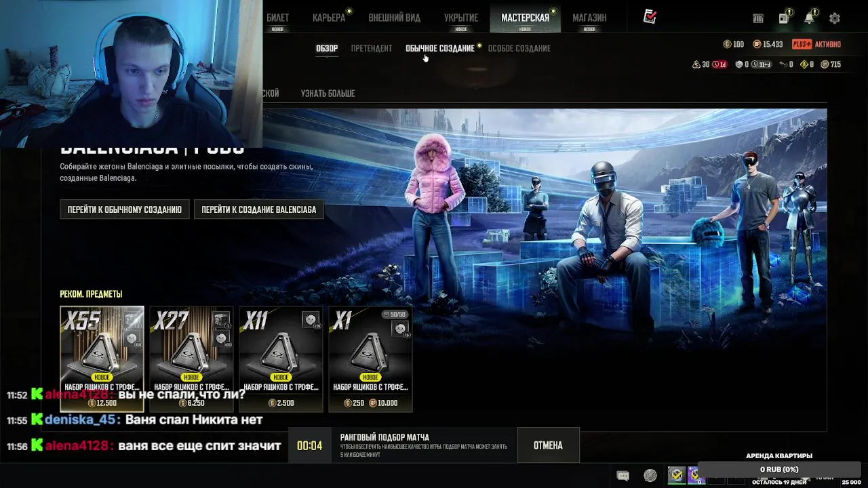
Task: Select the X27 crate bundle card
Action: 191,359
